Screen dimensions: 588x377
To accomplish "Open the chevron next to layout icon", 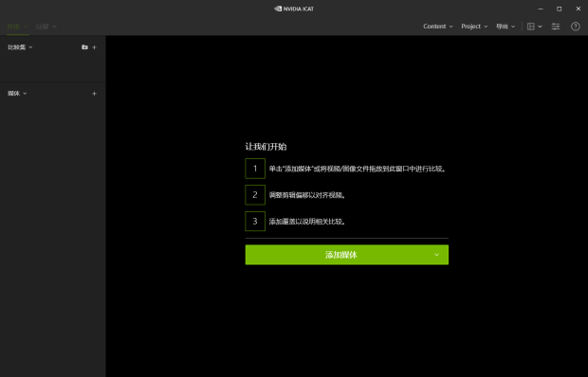I will pyautogui.click(x=540, y=27).
